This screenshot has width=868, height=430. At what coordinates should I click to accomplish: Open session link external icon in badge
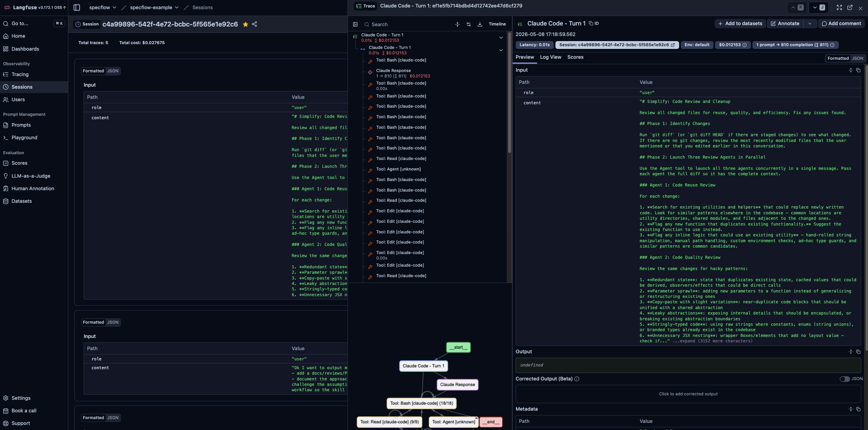coord(673,45)
